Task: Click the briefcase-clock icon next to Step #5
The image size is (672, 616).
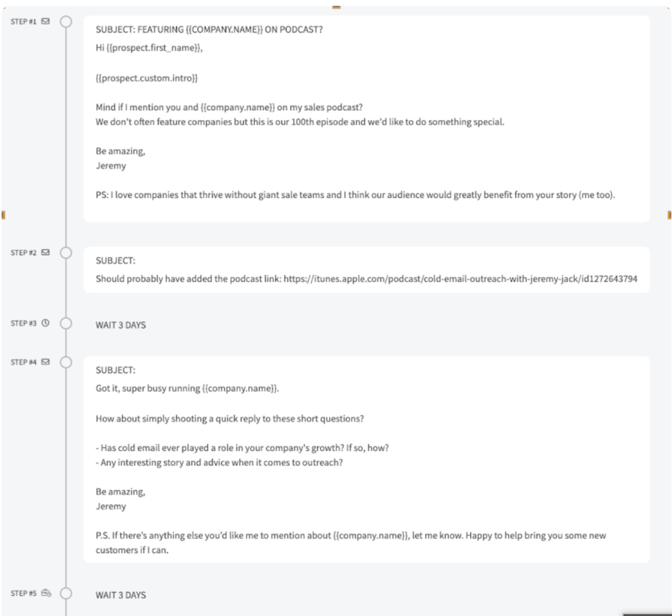Action: click(x=46, y=593)
